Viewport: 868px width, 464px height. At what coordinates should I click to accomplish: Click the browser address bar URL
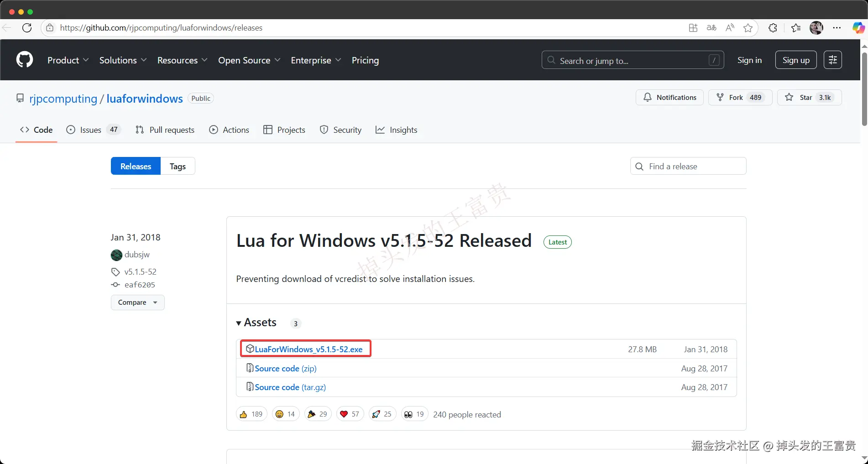point(161,28)
